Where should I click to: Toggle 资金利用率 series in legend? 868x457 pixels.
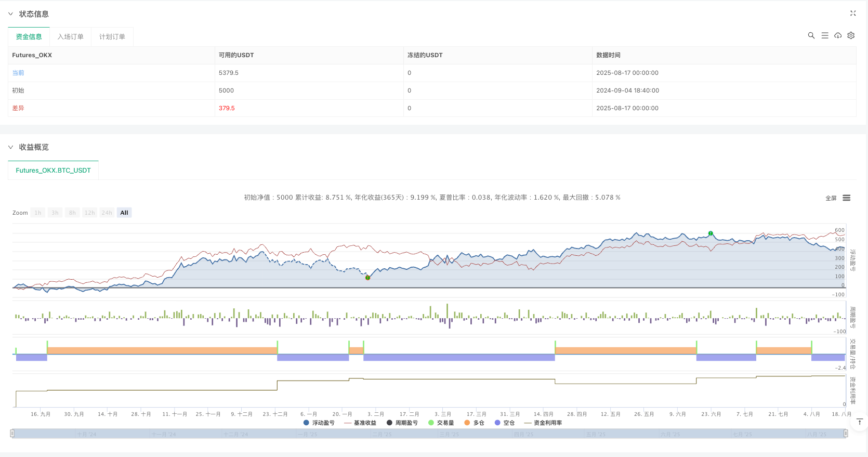tap(543, 423)
